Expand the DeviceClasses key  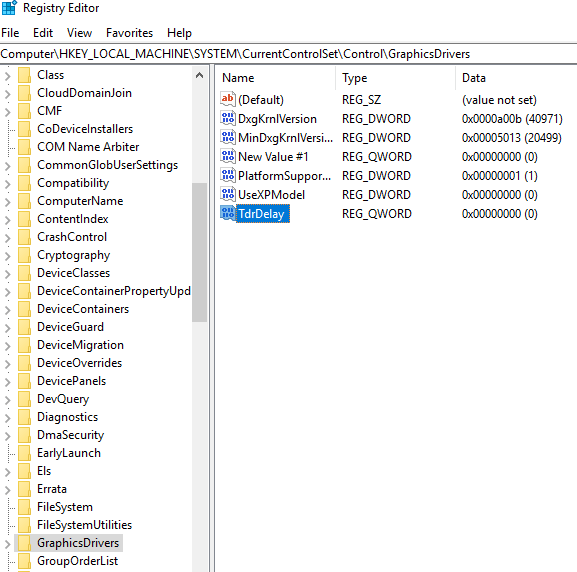coord(7,274)
